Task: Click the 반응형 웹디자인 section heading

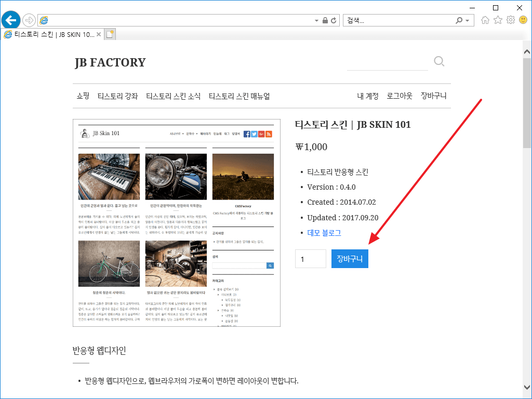Action: [99, 351]
